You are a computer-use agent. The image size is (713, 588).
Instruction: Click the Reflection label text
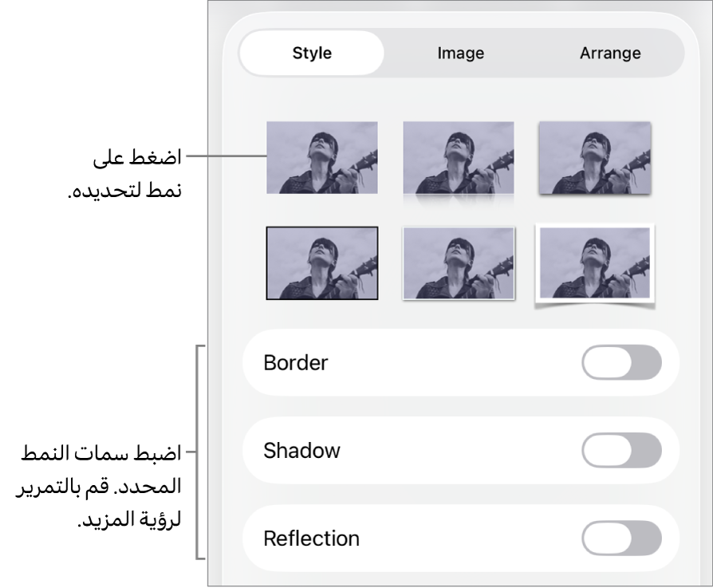point(311,539)
